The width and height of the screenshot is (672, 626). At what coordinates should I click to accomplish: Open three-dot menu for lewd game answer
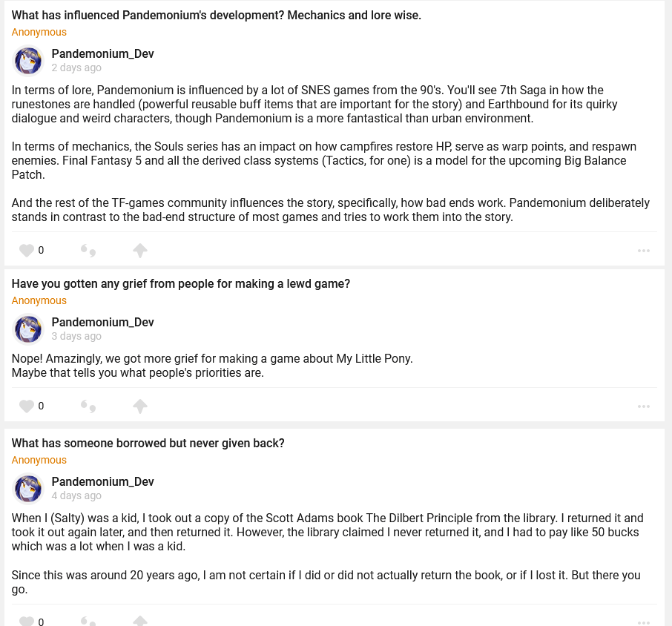pyautogui.click(x=644, y=406)
